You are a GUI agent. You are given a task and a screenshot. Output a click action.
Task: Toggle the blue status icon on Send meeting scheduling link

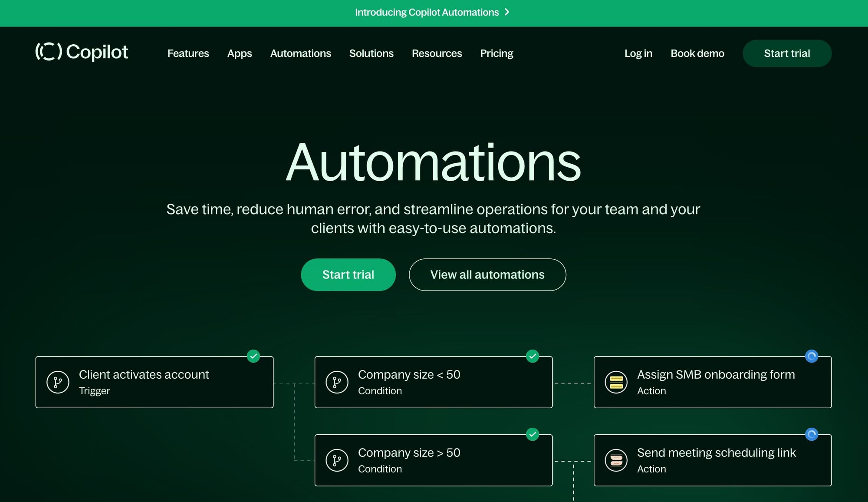(x=812, y=434)
